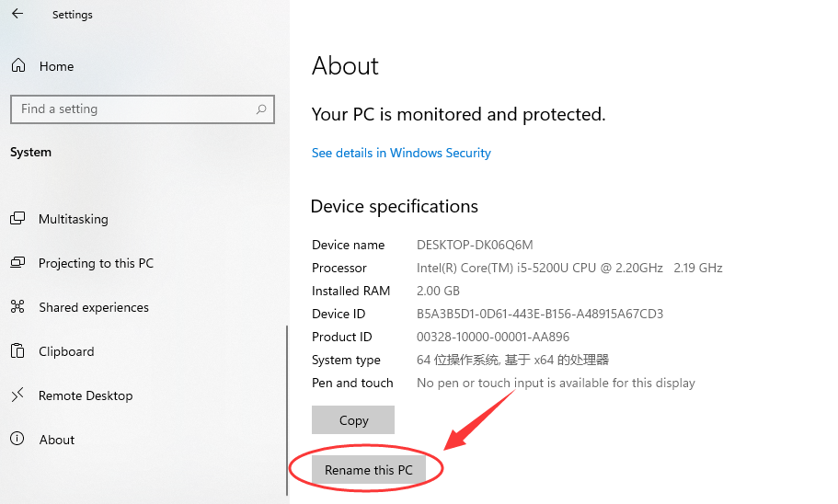Screen dimensions: 838x504
Task: Click the About info icon
Action: pos(17,440)
